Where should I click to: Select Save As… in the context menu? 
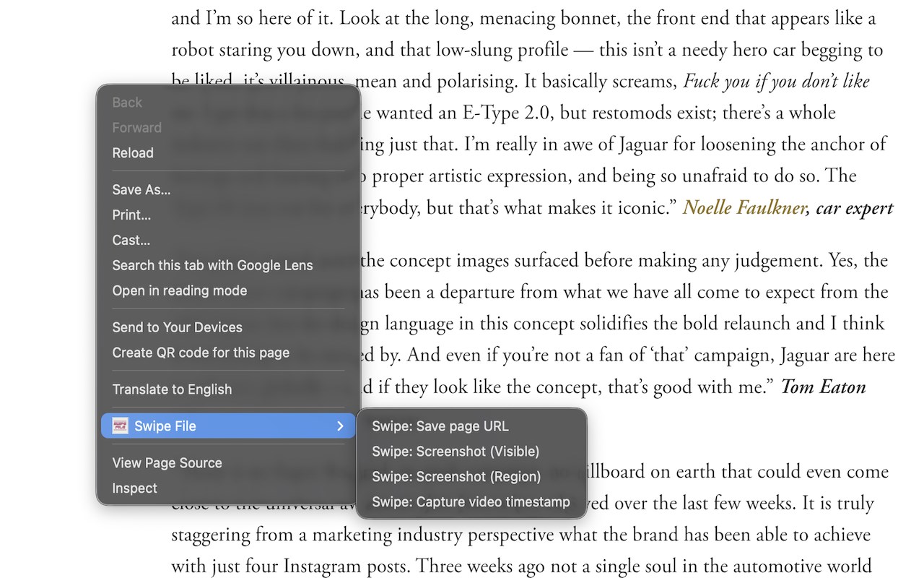[x=228, y=190]
